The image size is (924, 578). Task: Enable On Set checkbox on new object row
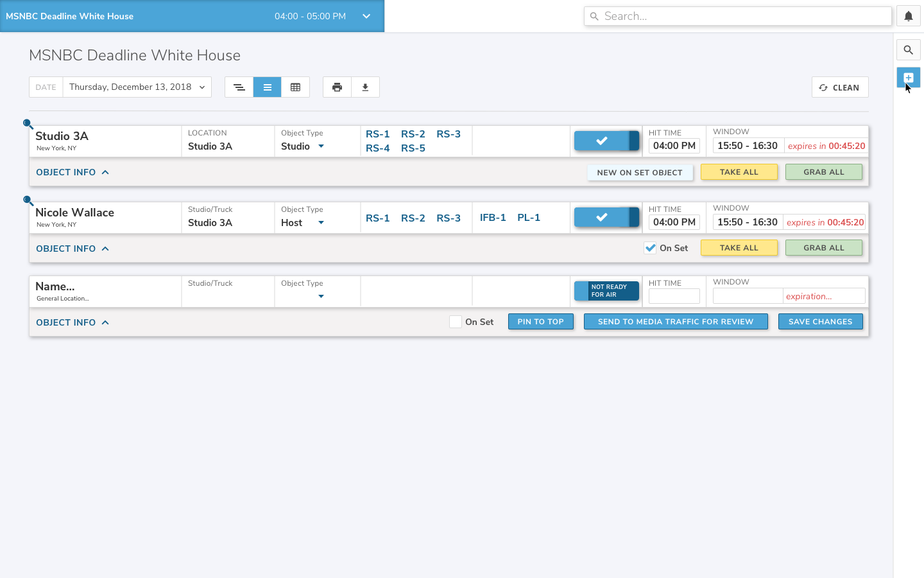click(456, 322)
